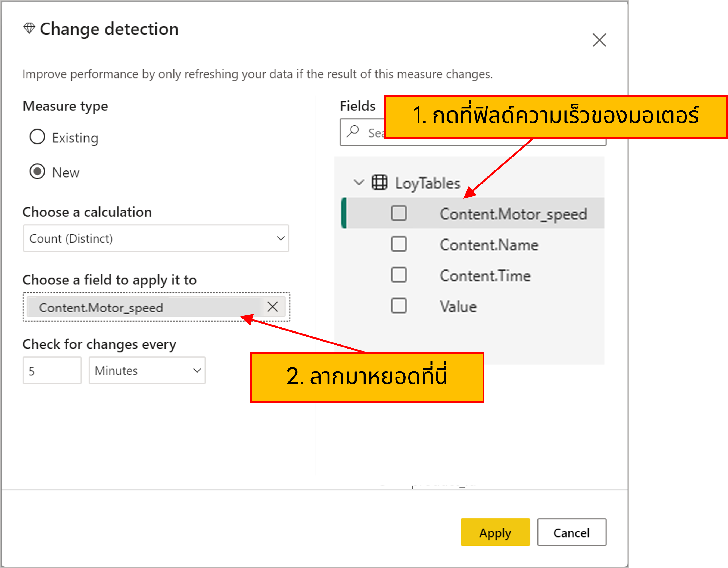Viewport: 728px width, 568px height.
Task: Click the magnifier icon in the Fields search
Action: pyautogui.click(x=353, y=132)
